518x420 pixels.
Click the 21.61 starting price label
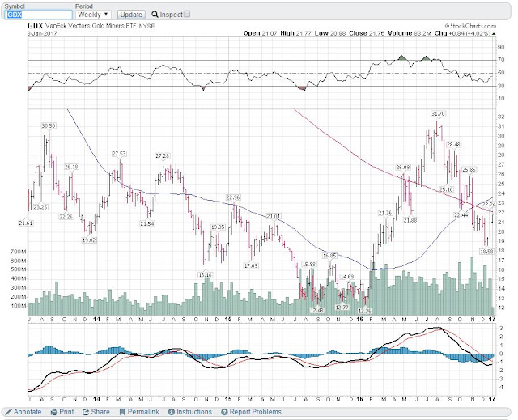[25, 223]
